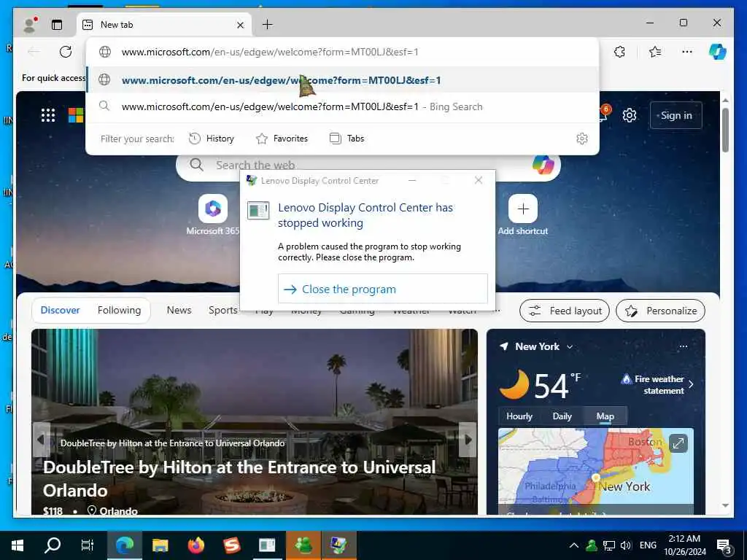Open the Sports category tab

click(223, 310)
